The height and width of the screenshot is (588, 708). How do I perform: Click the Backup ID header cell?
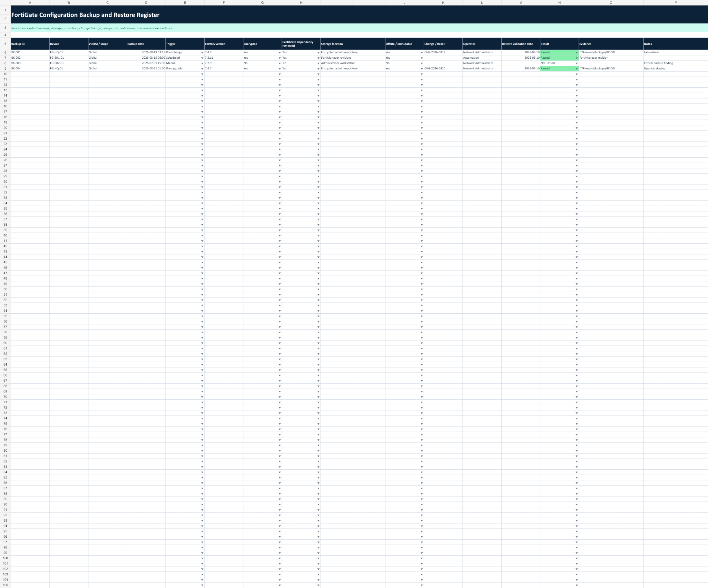pos(30,44)
